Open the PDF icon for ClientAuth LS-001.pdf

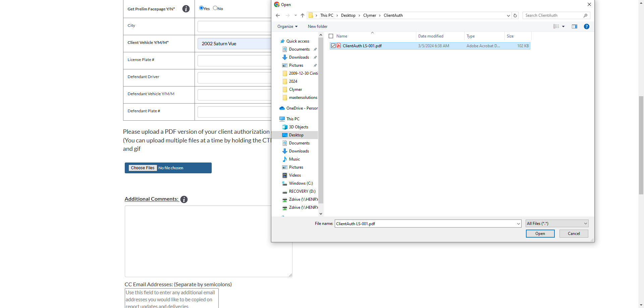pos(339,46)
